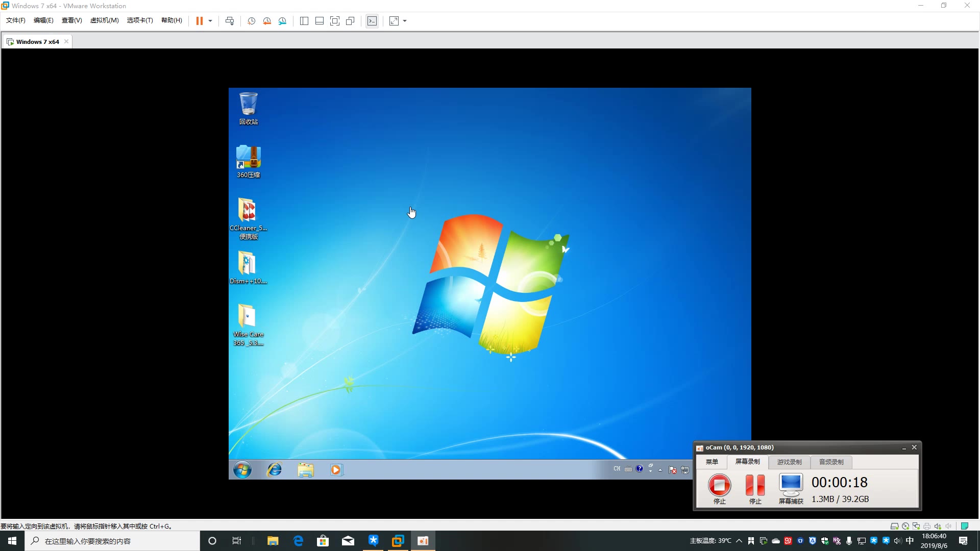Open Windows Explorer from guest taskbar
980x551 pixels.
[306, 469]
